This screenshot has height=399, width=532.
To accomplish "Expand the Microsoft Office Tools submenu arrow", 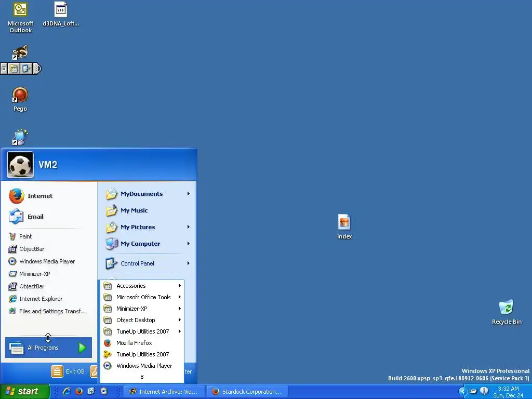I will [179, 297].
